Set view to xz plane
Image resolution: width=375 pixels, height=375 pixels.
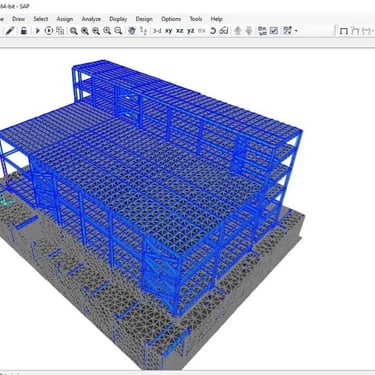pos(180,31)
